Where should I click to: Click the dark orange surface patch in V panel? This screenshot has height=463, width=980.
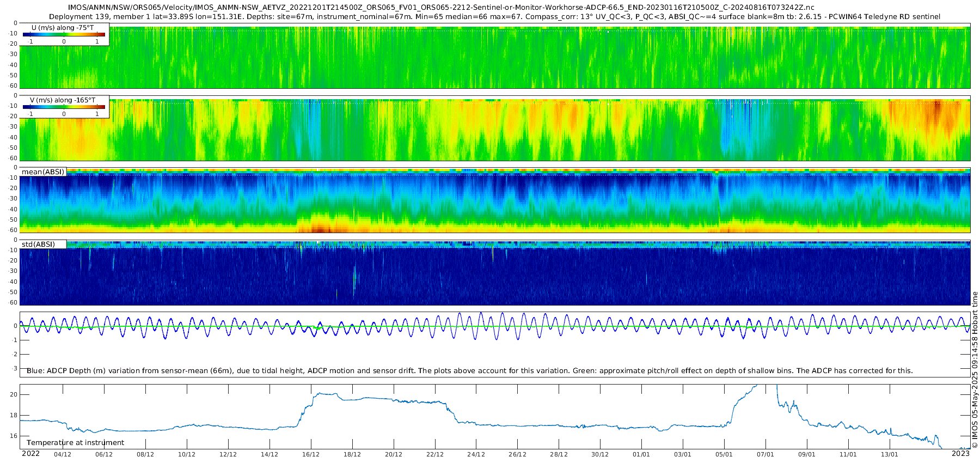pyautogui.click(x=936, y=108)
